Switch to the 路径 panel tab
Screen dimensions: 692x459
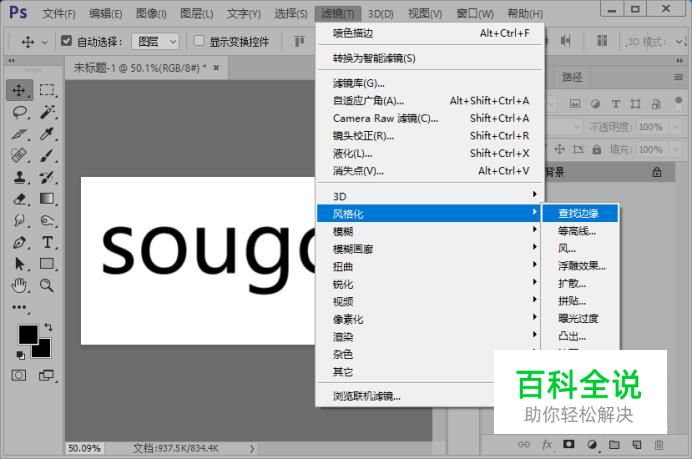tap(572, 77)
